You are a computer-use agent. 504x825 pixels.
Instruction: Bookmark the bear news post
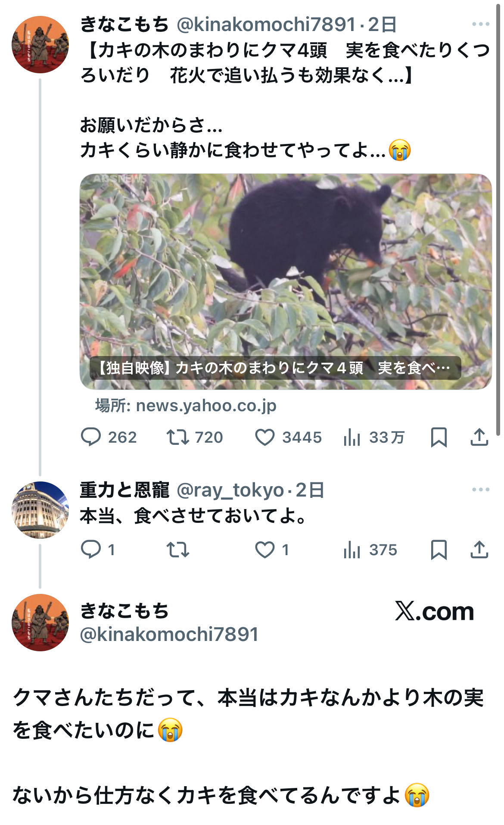tap(439, 437)
